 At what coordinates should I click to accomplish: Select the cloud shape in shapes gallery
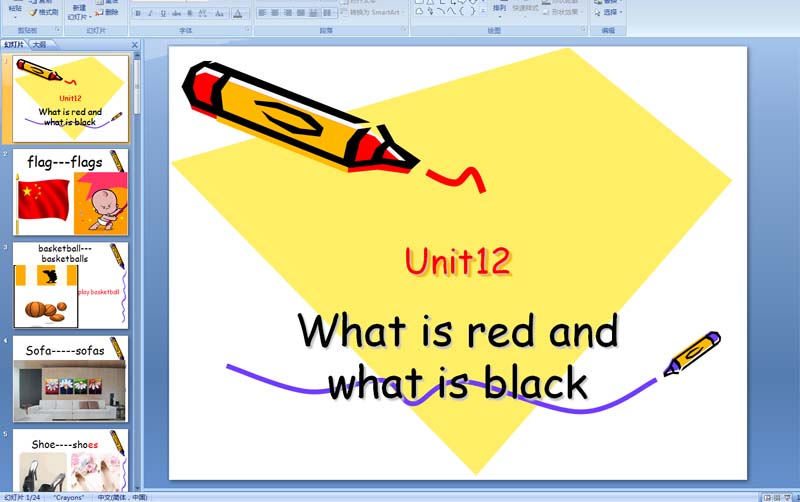[419, 11]
